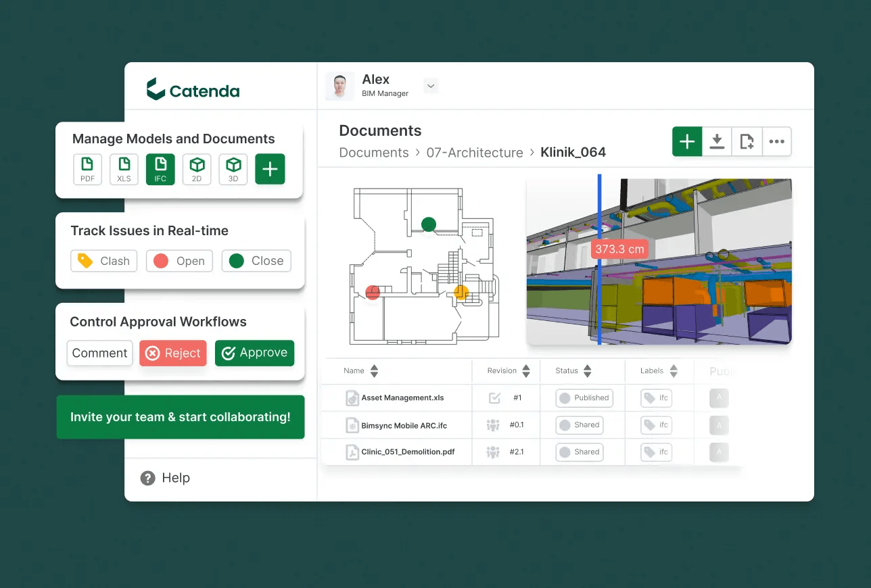Click the red issue marker on floor plan
Image resolution: width=871 pixels, height=588 pixels.
coord(373,292)
